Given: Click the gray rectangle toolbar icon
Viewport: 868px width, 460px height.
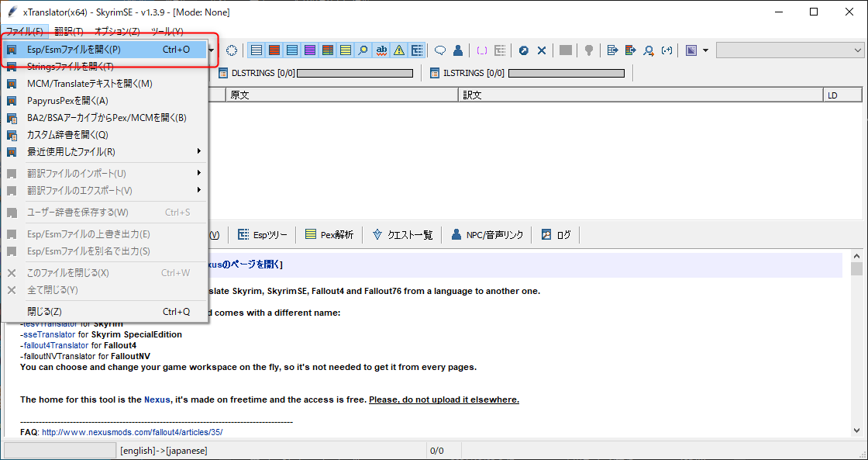Looking at the screenshot, I should 565,50.
